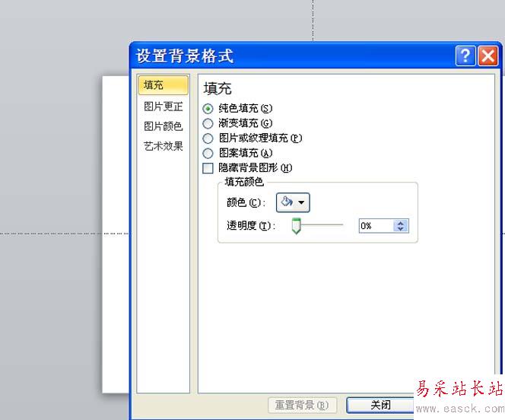Click the dialog help question mark icon
505x420 pixels.
tap(465, 56)
